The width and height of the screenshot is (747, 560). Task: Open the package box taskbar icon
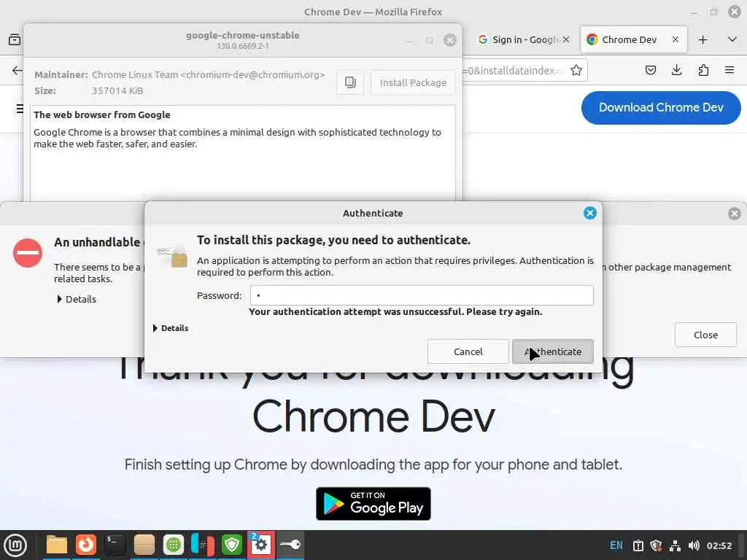tap(144, 545)
